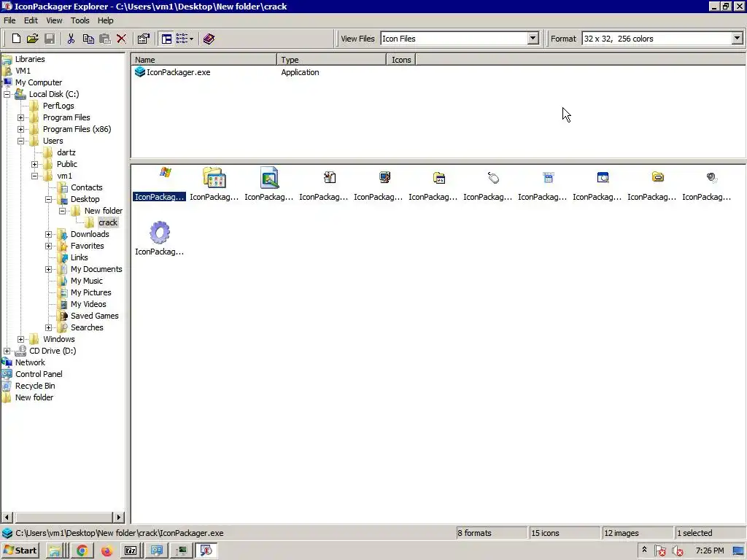Open the Edit menu
Screen dimensions: 747x560
coord(31,20)
